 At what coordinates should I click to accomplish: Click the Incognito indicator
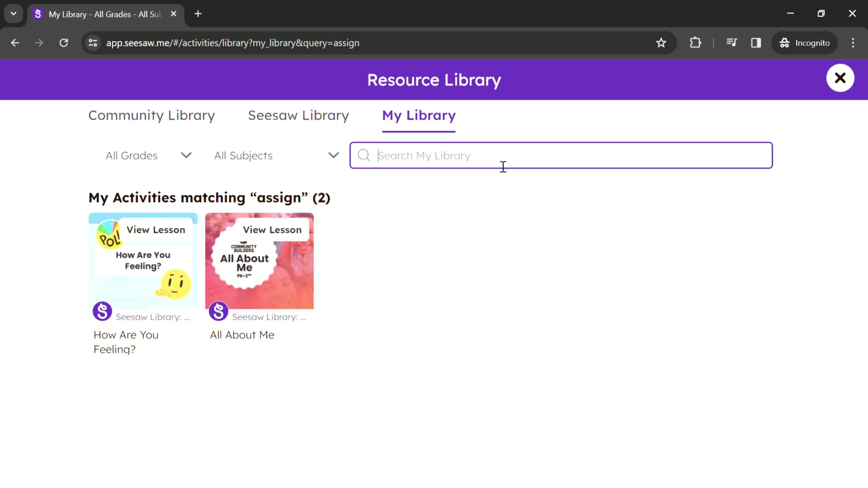805,43
